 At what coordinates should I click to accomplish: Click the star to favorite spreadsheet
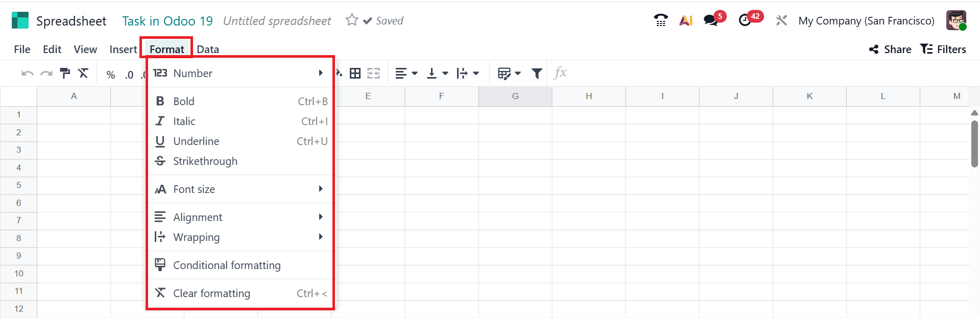click(351, 20)
